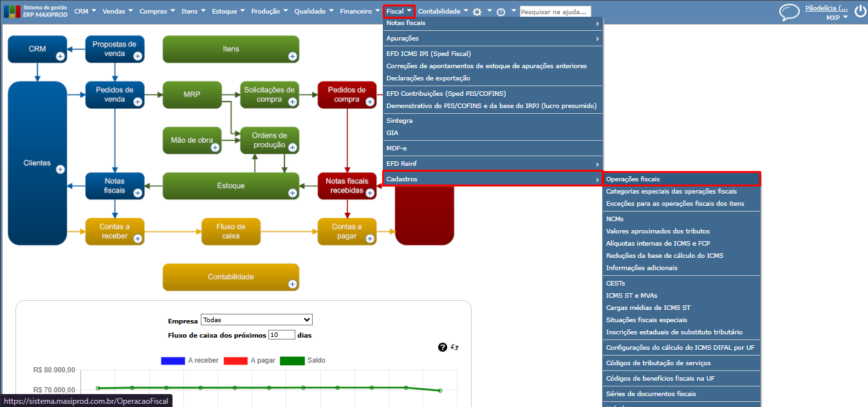Click the plus icon on Ordens de produção
This screenshot has width=868, height=407.
292,148
